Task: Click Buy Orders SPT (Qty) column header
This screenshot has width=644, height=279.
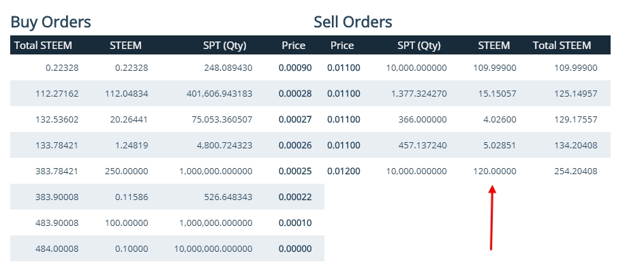Action: click(x=224, y=46)
